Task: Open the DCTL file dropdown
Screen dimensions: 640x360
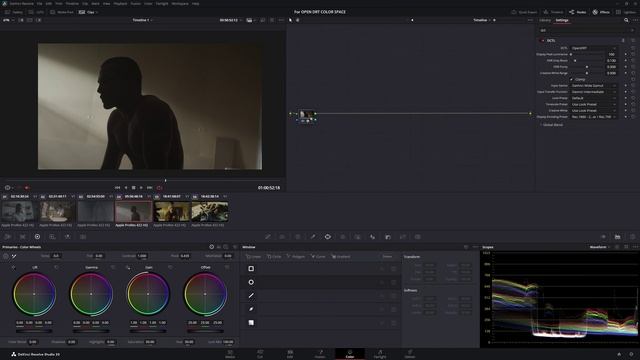Action: pos(593,48)
